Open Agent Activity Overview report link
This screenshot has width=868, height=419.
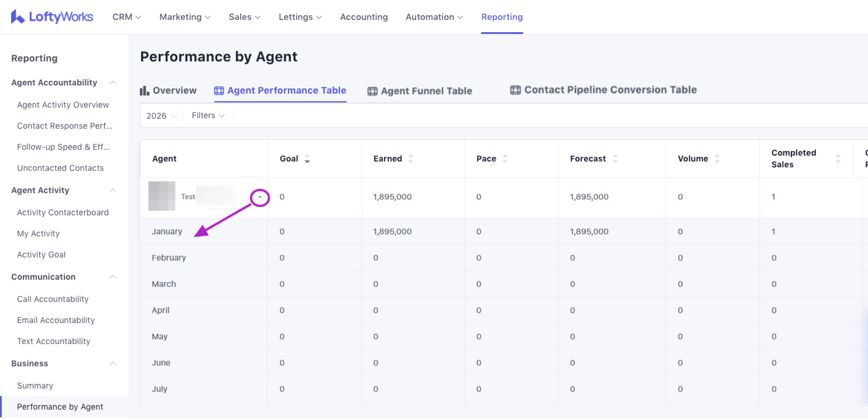(x=63, y=105)
